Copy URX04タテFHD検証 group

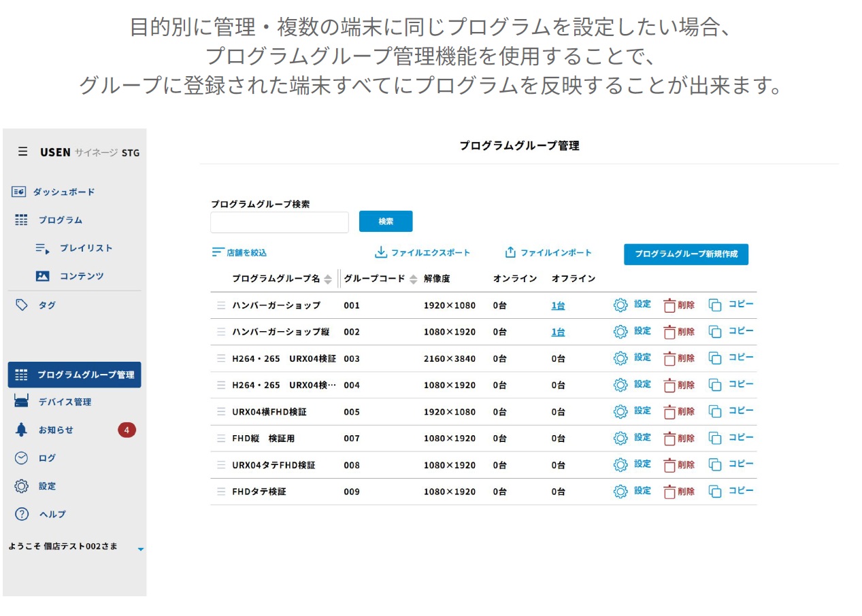point(731,464)
